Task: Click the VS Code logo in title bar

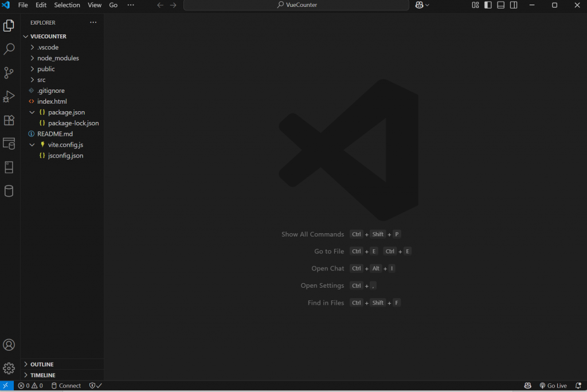Action: pyautogui.click(x=6, y=5)
